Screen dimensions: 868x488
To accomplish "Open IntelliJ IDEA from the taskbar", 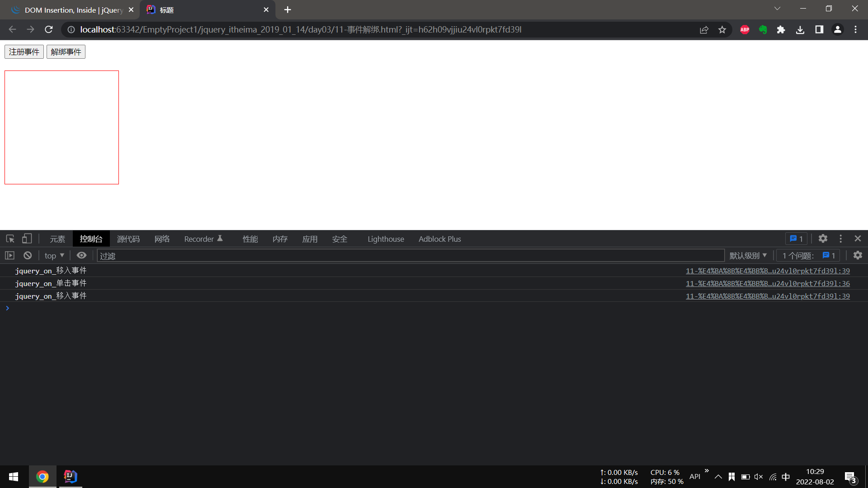I will 71,477.
